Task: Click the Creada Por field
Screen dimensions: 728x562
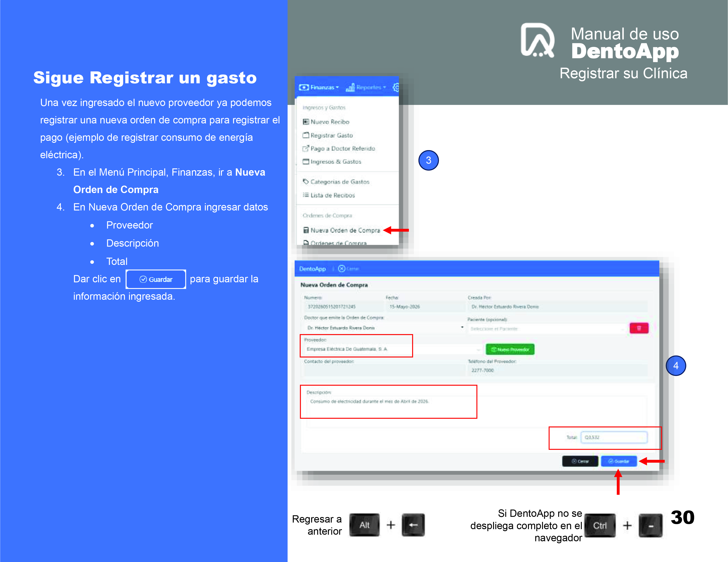Action: click(x=558, y=307)
